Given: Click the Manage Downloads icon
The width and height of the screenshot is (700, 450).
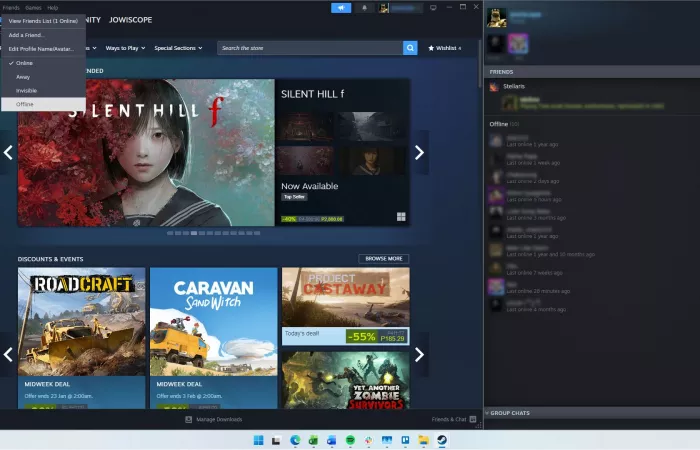Looking at the screenshot, I should (189, 420).
